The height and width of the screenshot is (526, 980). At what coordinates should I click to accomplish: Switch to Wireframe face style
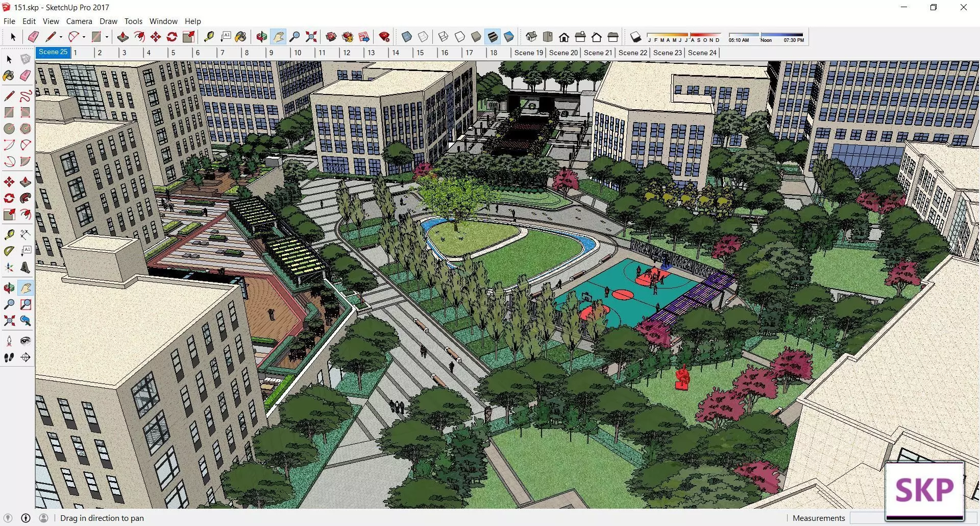coord(444,37)
